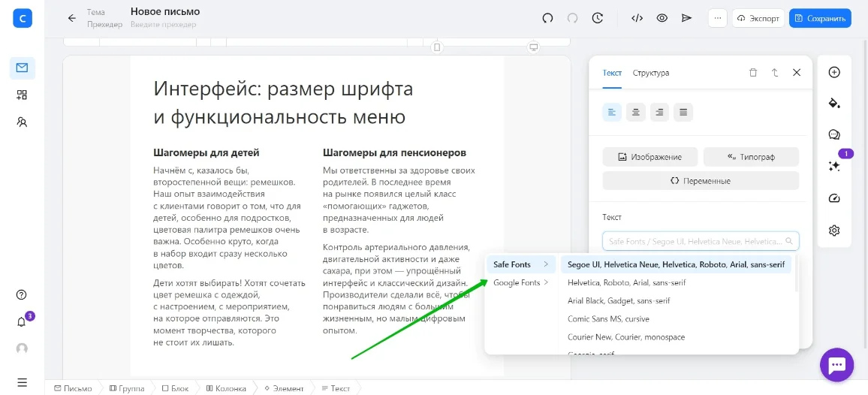Click the eye preview icon
Viewport: 868px width, 395px height.
click(662, 18)
